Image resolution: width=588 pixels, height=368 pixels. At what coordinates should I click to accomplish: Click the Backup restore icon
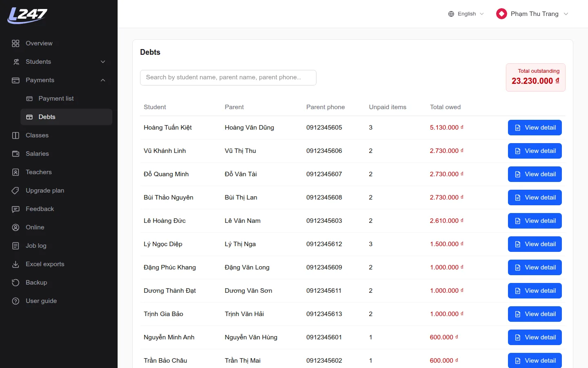pyautogui.click(x=16, y=283)
